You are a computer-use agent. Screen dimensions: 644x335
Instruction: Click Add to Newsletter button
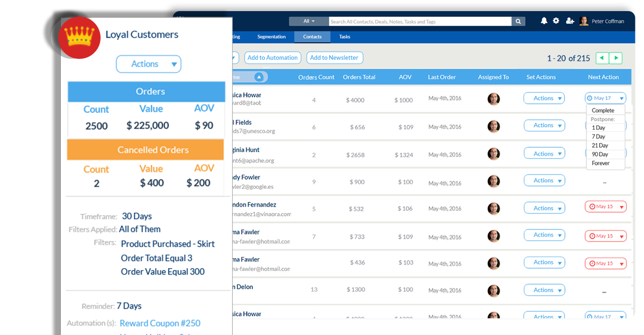coord(334,58)
